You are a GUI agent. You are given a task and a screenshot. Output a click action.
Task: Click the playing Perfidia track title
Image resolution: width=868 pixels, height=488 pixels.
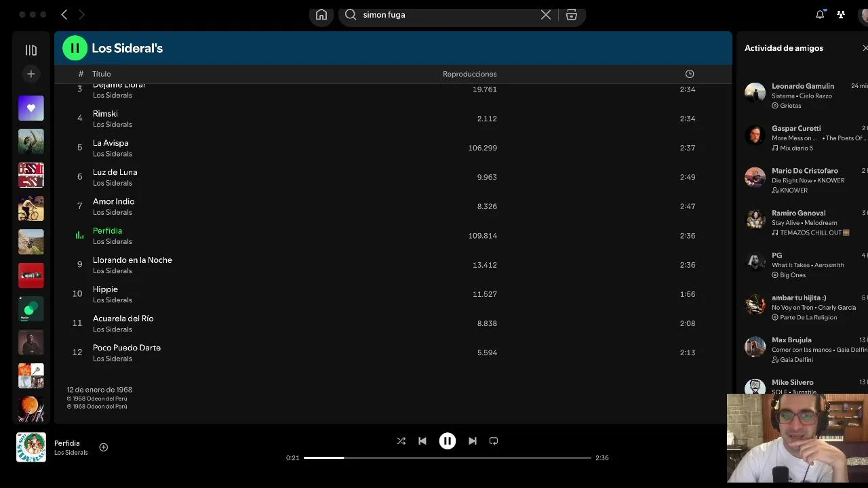pyautogui.click(x=107, y=230)
